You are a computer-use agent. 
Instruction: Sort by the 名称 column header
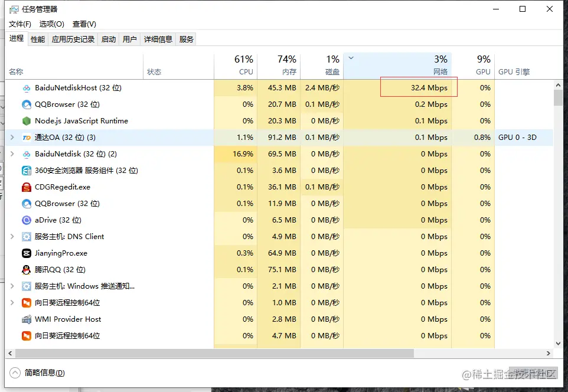[74, 66]
